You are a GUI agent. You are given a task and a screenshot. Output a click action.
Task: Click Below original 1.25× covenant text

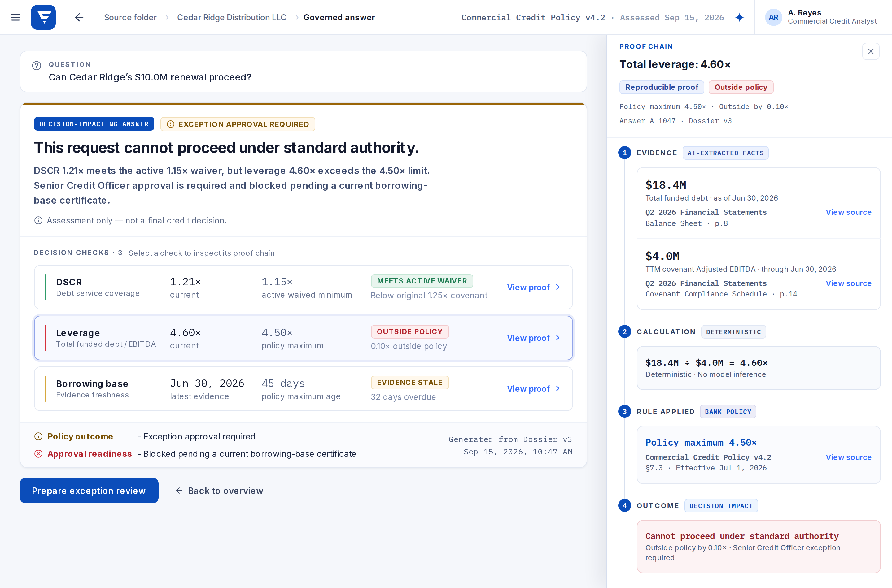coord(429,296)
